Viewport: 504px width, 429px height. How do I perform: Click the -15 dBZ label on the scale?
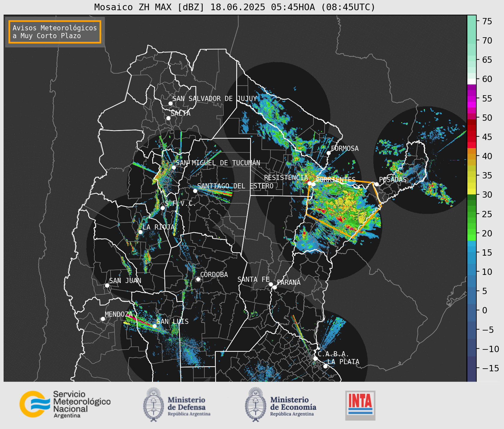point(490,368)
